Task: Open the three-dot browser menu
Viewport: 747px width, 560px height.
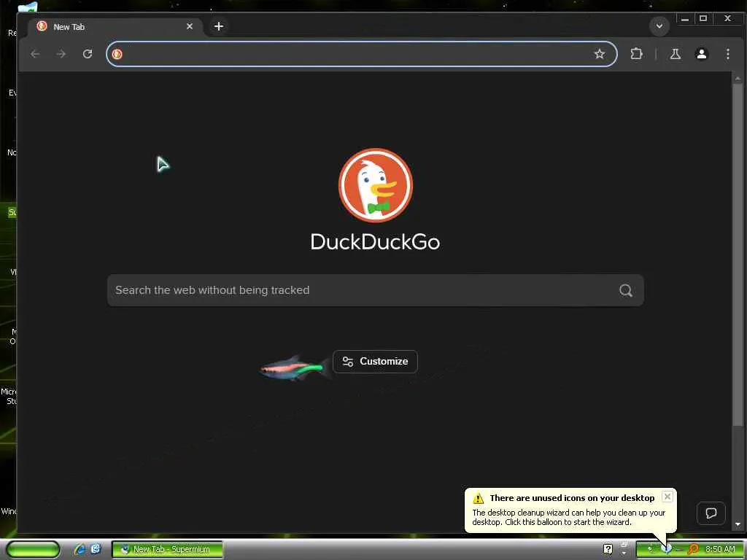Action: point(727,54)
